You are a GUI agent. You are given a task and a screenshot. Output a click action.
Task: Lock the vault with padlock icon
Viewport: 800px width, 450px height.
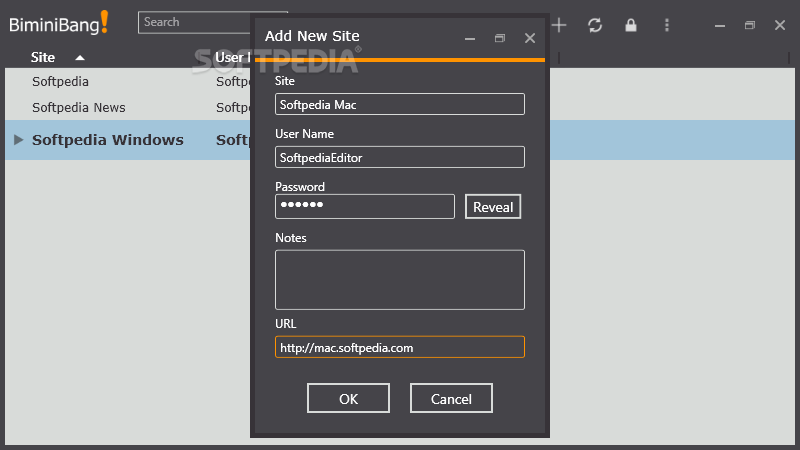pyautogui.click(x=631, y=25)
